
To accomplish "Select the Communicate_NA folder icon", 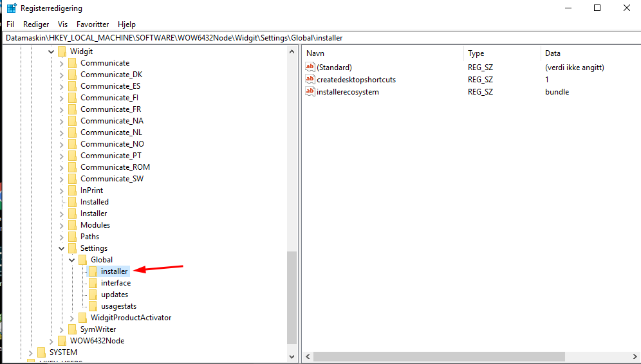I will point(72,121).
